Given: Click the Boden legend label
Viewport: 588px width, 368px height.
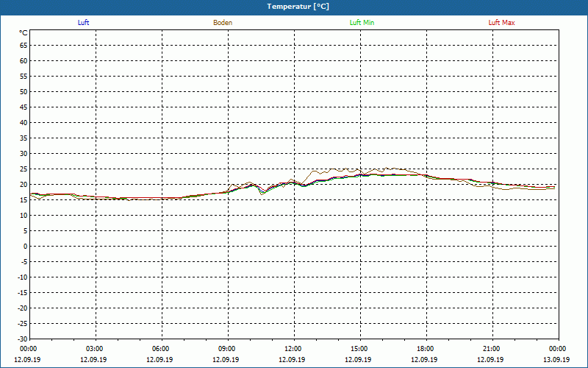Looking at the screenshot, I should pyautogui.click(x=223, y=23).
